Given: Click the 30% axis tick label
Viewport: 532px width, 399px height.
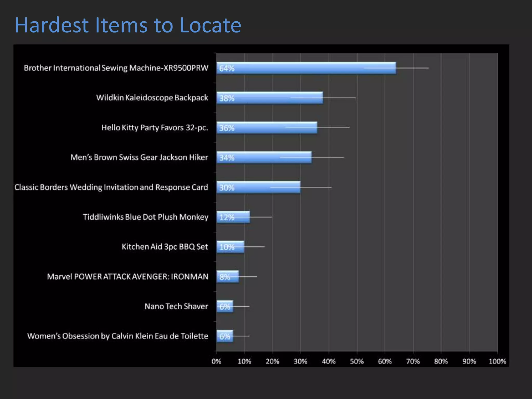Looking at the screenshot, I should (301, 362).
